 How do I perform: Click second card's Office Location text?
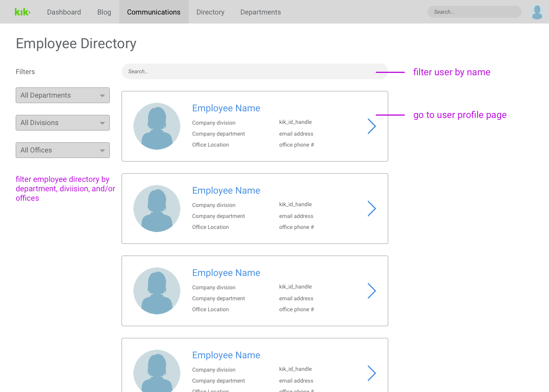coord(211,227)
